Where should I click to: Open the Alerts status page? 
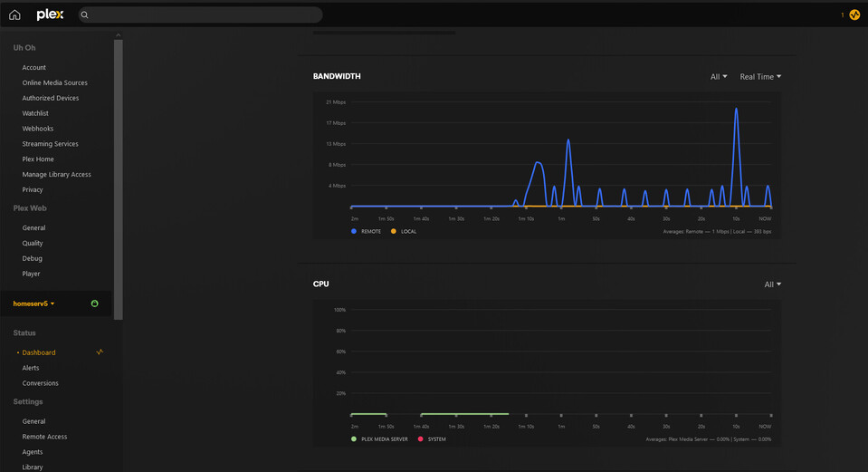tap(31, 368)
